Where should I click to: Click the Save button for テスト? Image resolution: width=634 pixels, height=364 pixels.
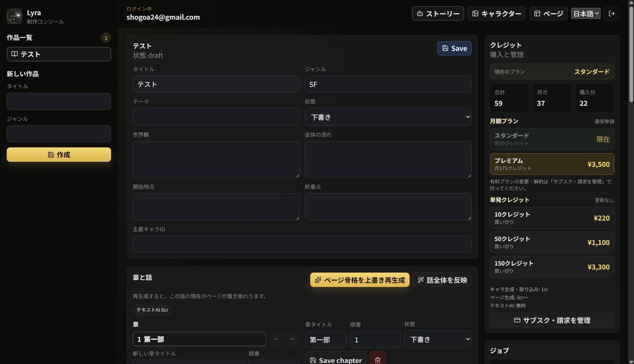coord(454,48)
